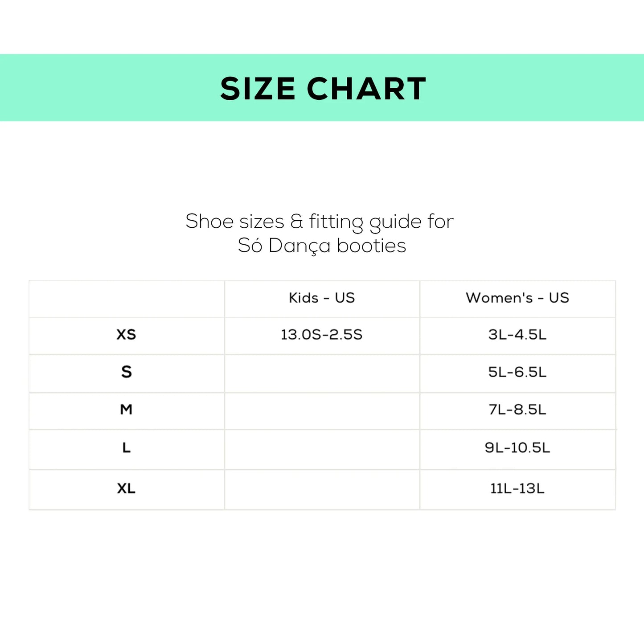Click the S size row label

coord(127,372)
